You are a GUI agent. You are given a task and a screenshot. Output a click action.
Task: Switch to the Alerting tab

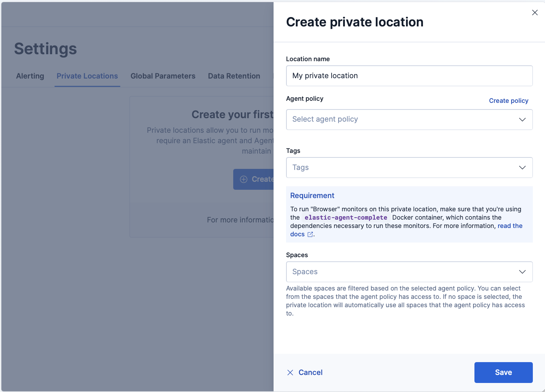[30, 76]
